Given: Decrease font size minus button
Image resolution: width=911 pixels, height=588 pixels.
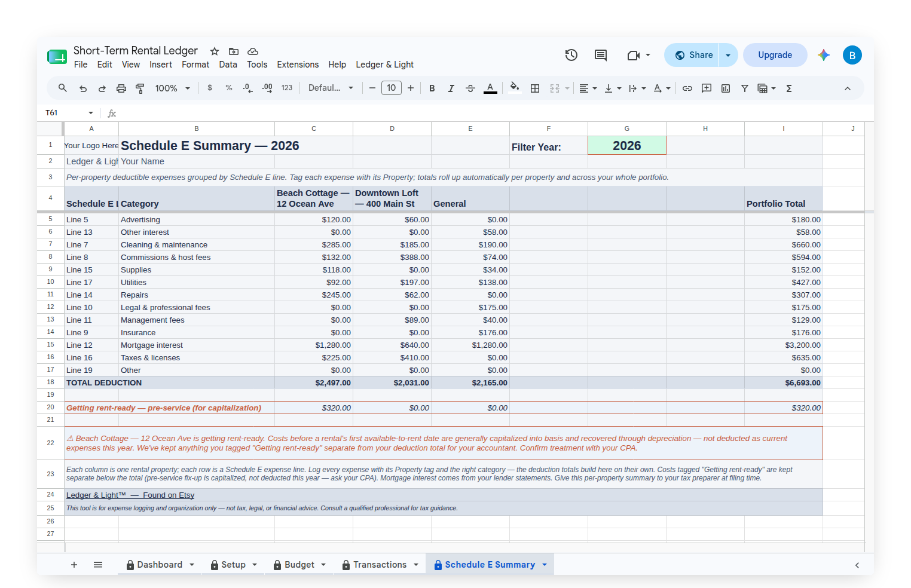Looking at the screenshot, I should tap(372, 88).
